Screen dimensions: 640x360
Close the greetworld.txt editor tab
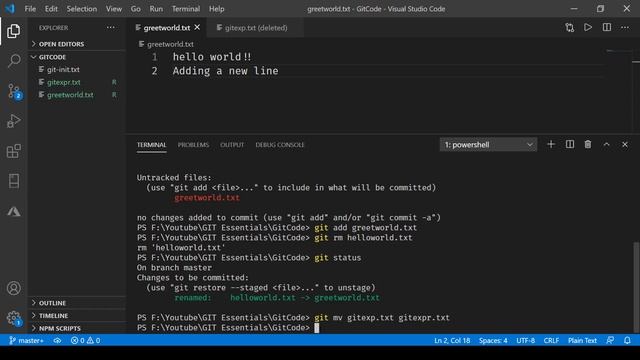coord(197,27)
